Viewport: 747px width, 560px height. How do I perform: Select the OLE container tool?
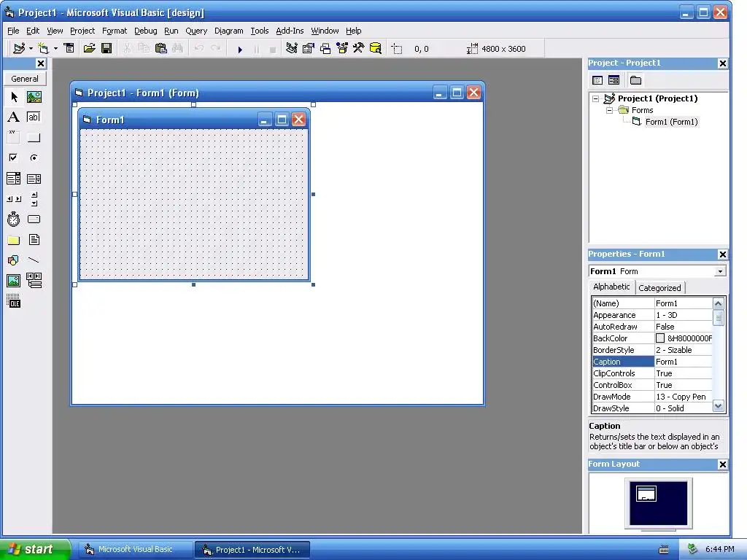pyautogui.click(x=14, y=301)
